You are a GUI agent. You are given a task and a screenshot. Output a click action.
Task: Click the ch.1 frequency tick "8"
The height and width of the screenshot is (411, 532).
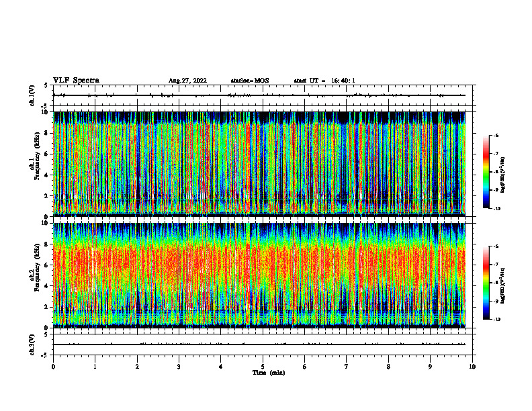click(45, 133)
